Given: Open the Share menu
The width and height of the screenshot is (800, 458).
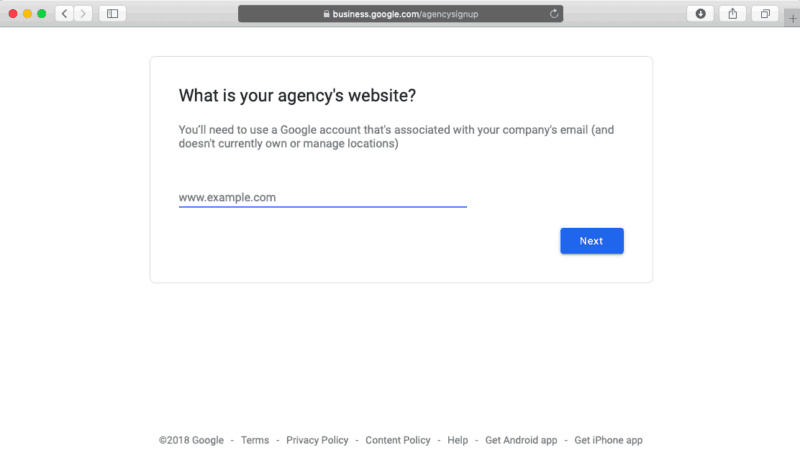Looking at the screenshot, I should [x=733, y=14].
